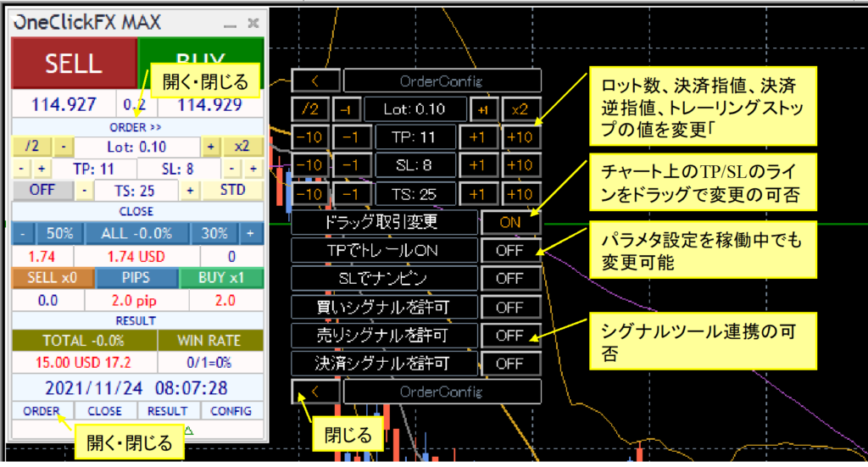Decrease SL by 10 in OrderConfig
868x467 pixels.
click(x=309, y=165)
